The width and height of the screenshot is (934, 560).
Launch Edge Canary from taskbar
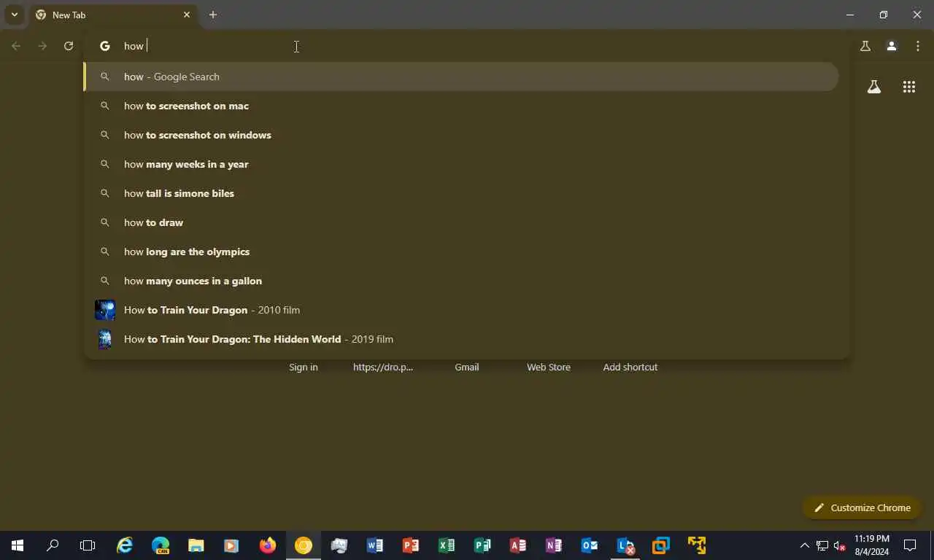(x=161, y=545)
